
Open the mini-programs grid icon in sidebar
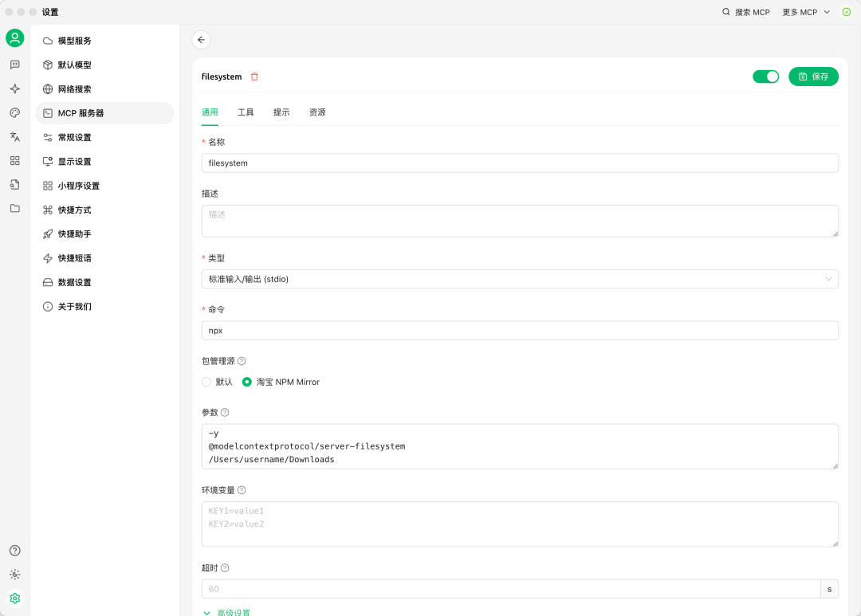pyautogui.click(x=14, y=161)
